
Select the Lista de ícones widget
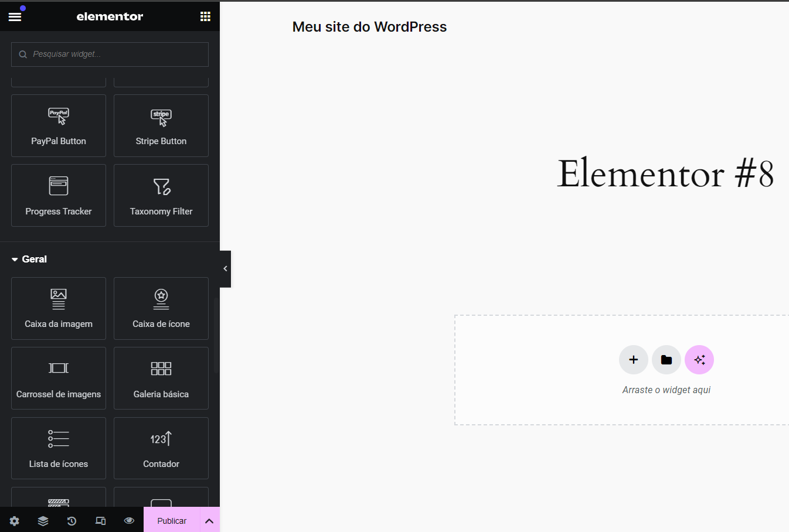point(59,448)
